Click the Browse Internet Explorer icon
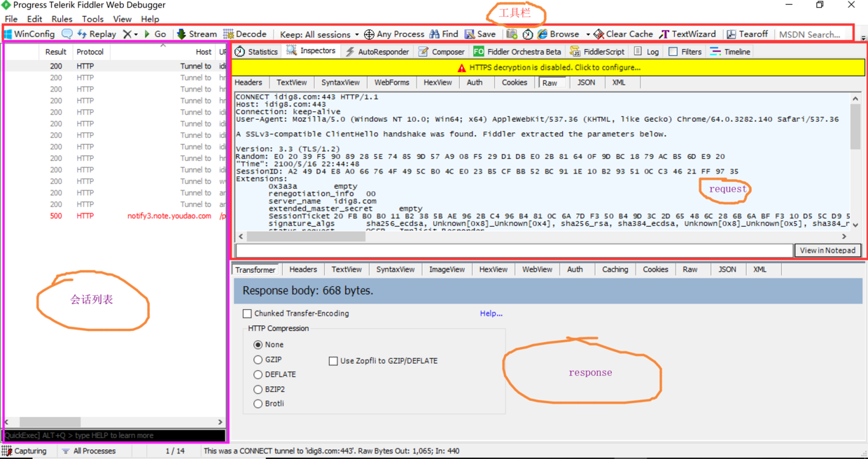This screenshot has width=868, height=459. coord(542,34)
